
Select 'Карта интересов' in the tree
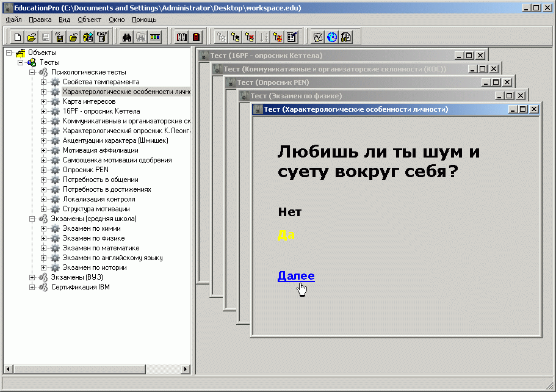(89, 101)
